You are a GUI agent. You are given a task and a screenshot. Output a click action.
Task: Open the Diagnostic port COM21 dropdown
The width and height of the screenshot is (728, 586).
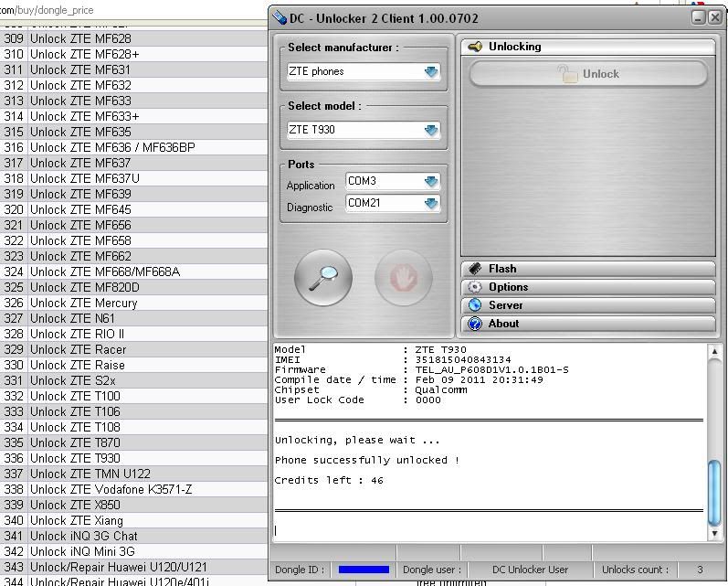(x=393, y=203)
